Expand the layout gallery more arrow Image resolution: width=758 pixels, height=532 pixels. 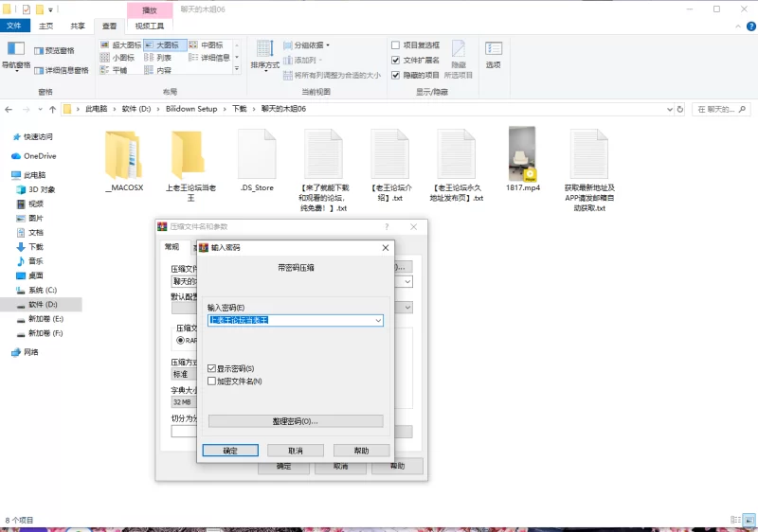click(x=237, y=69)
